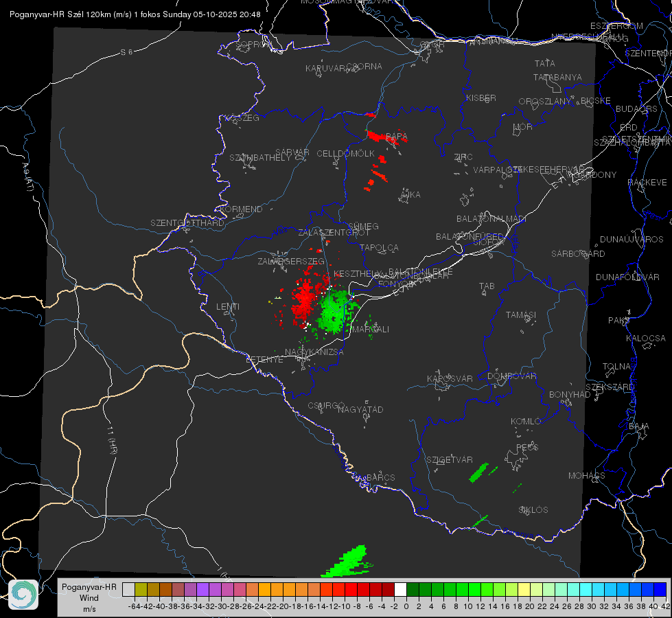Click the TOLNA city label
This screenshot has width=672, height=618.
click(x=616, y=367)
